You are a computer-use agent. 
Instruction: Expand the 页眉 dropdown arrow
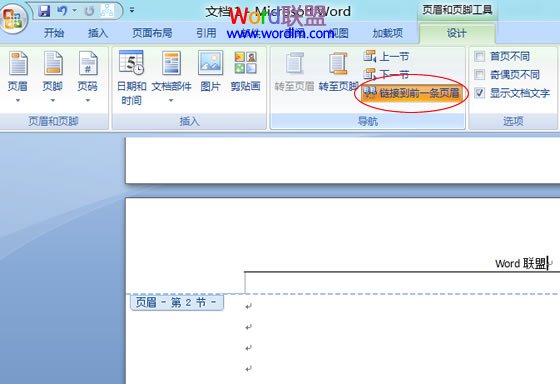[18, 101]
